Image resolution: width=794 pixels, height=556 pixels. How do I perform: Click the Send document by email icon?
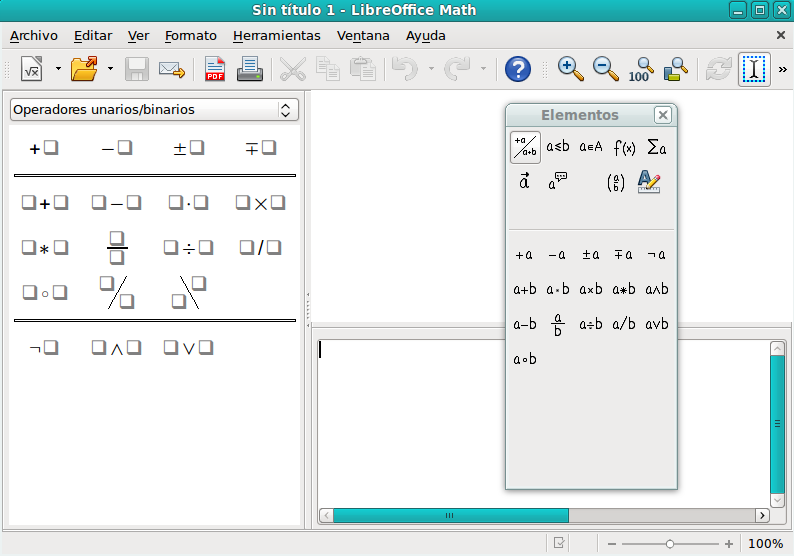[x=172, y=69]
